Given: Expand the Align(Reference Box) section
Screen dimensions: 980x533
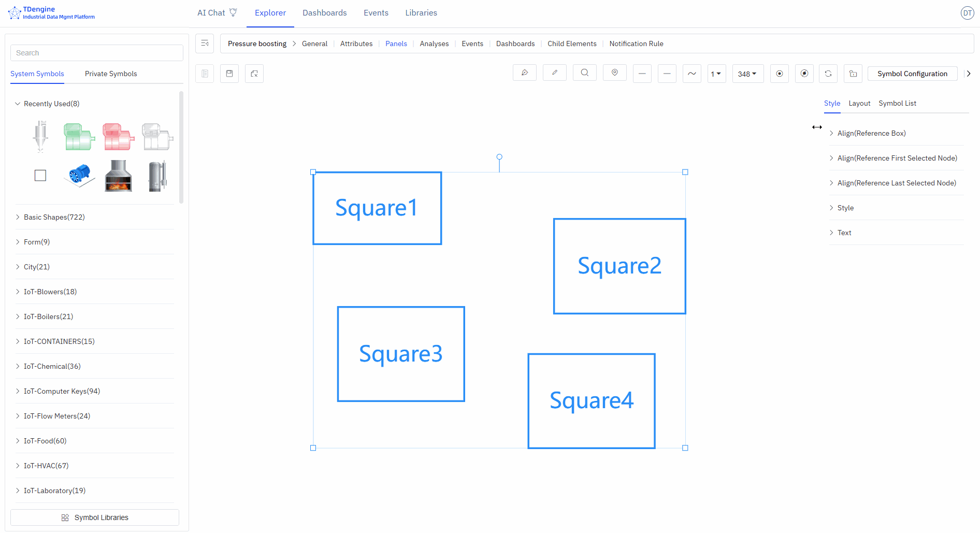Looking at the screenshot, I should coord(871,133).
